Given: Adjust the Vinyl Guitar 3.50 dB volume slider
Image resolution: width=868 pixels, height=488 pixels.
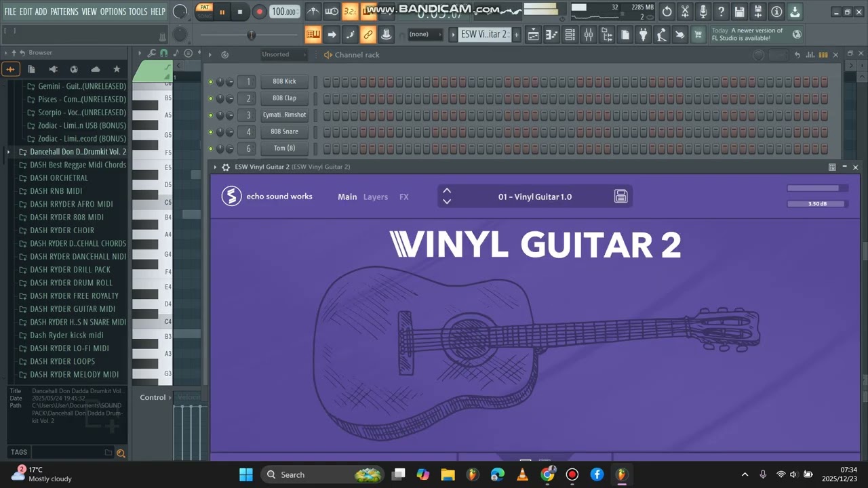Looking at the screenshot, I should coord(817,204).
